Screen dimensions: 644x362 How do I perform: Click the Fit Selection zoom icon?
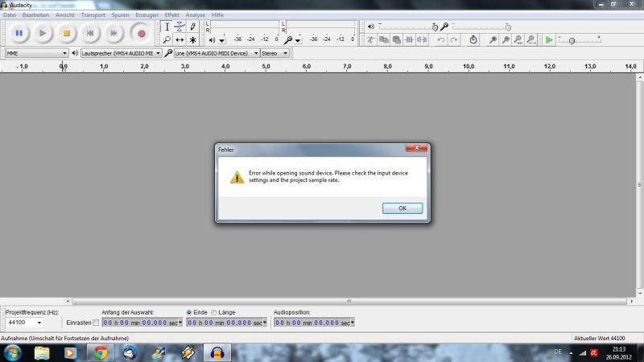518,39
